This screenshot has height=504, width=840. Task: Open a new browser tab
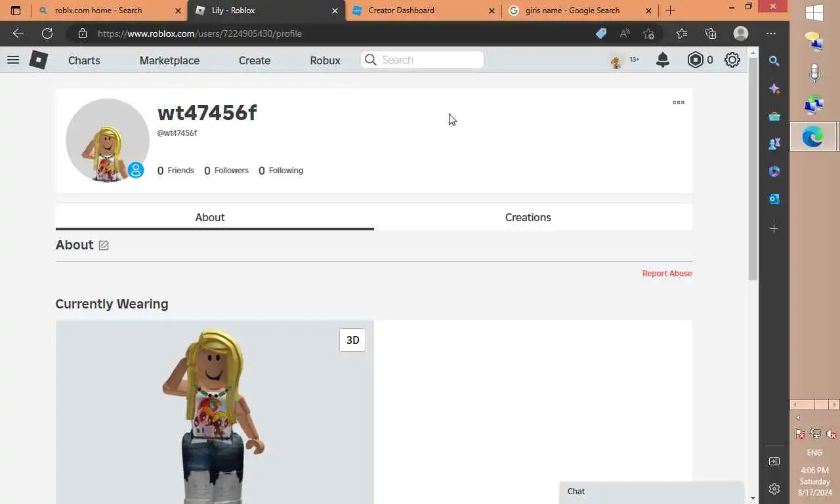670,10
